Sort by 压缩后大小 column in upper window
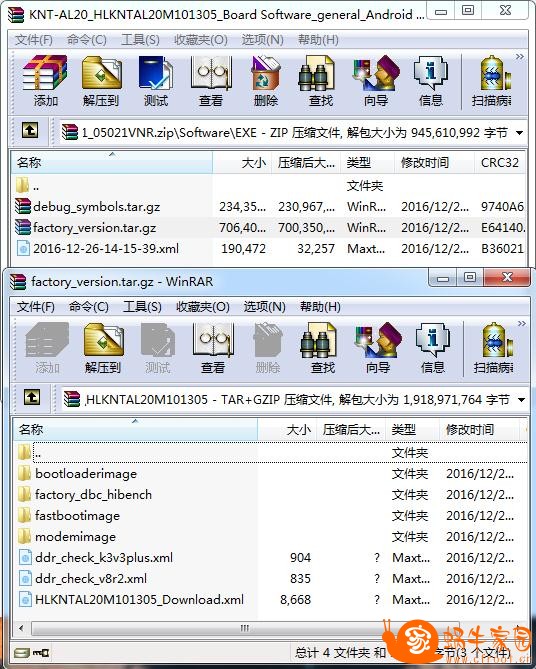The height and width of the screenshot is (669, 536). pyautogui.click(x=306, y=163)
